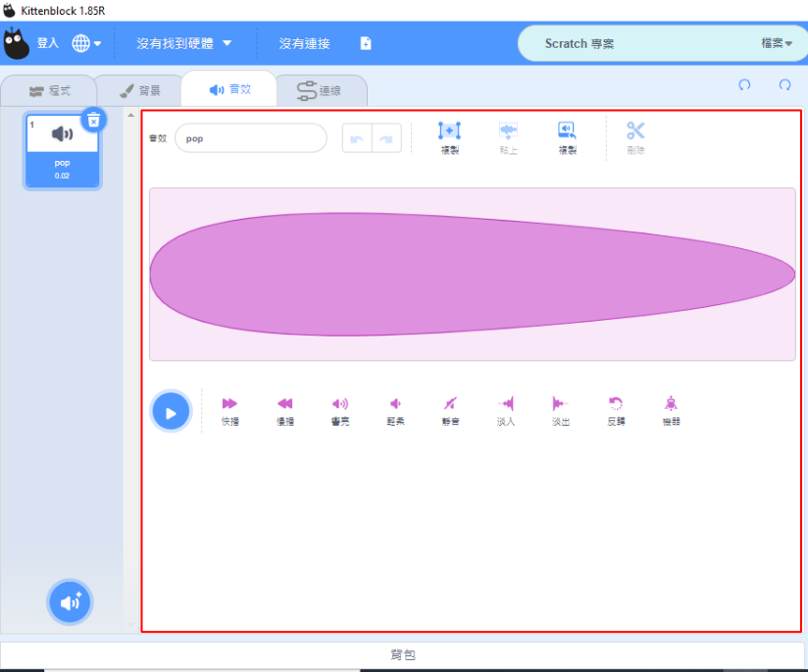Apply the Mute (靜音) effect
The width and height of the screenshot is (808, 672).
[450, 412]
